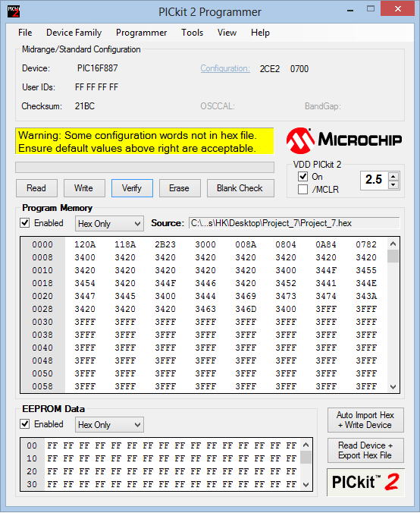Click the PICkit 2 logo at bottom right
This screenshot has height=513, width=420.
(365, 482)
